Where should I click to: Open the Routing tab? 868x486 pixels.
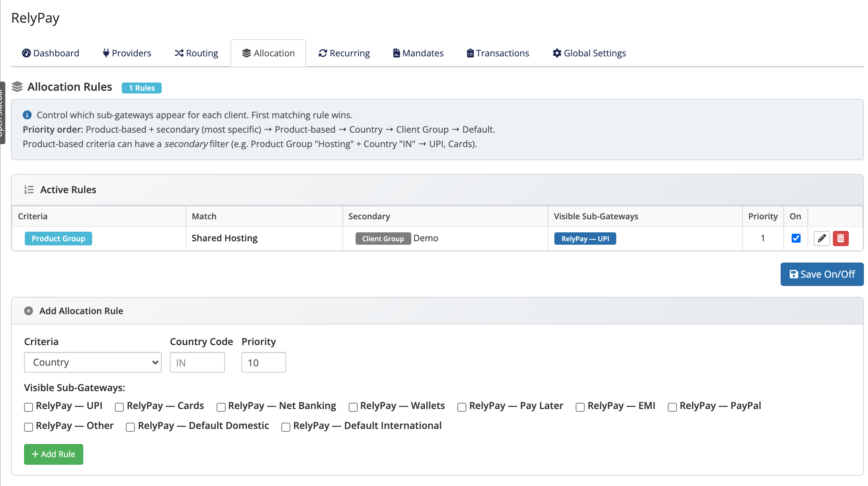(x=196, y=53)
